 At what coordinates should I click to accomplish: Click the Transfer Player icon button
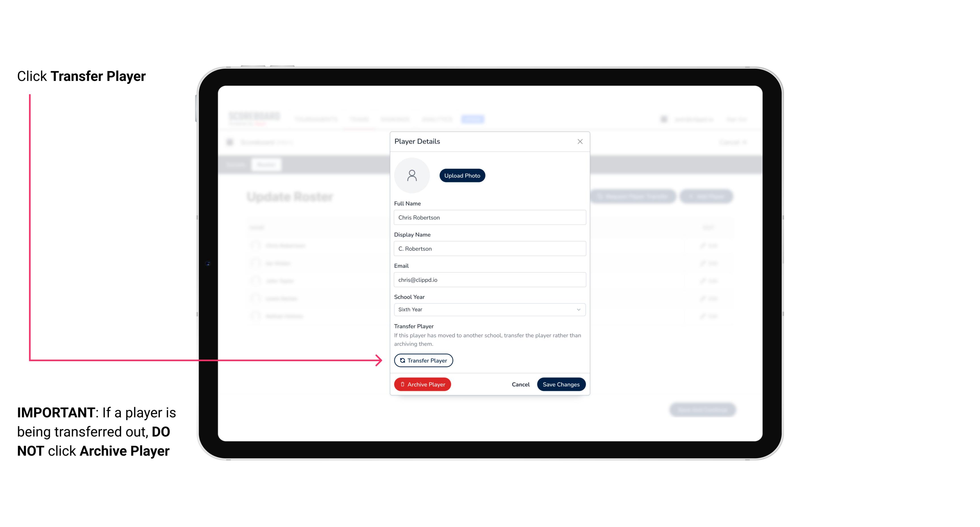tap(423, 360)
